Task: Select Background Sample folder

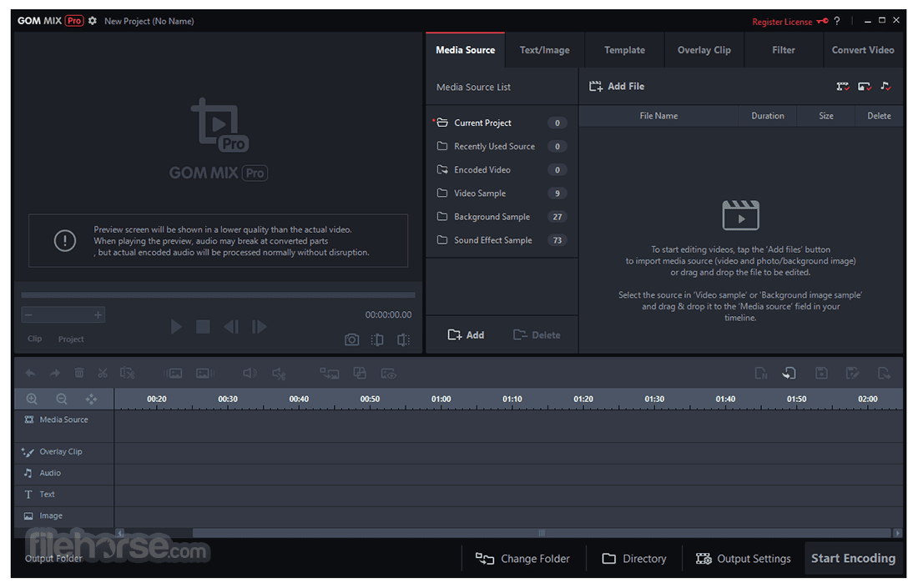Action: tap(502, 217)
